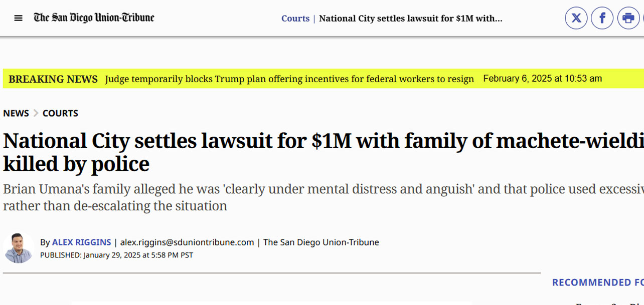Image resolution: width=644 pixels, height=305 pixels.
Task: Click the San Diego Union-Tribune logo
Action: pos(94,18)
